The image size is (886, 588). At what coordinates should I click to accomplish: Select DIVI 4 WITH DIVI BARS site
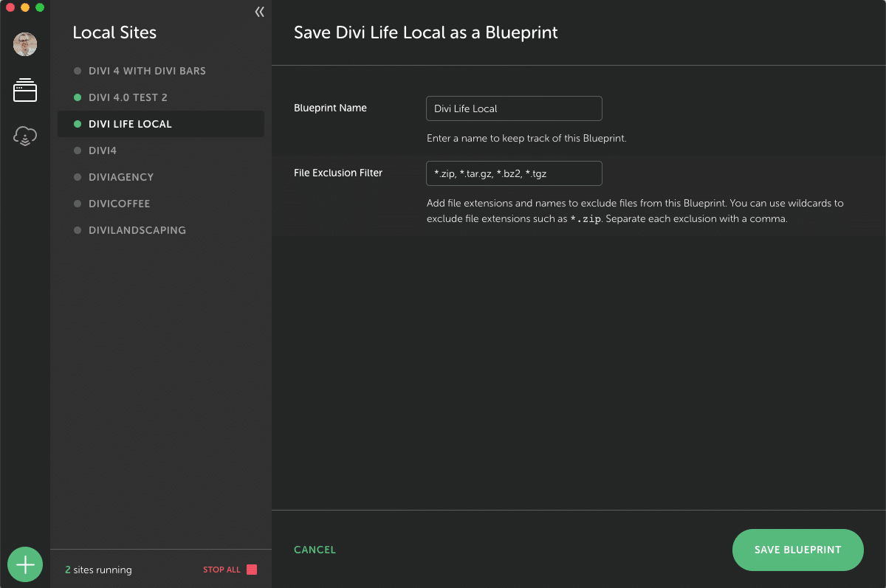coord(147,71)
